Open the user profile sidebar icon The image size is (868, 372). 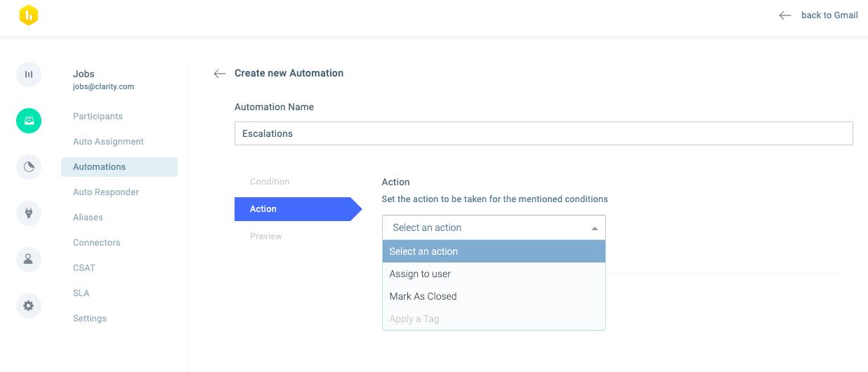click(x=29, y=259)
